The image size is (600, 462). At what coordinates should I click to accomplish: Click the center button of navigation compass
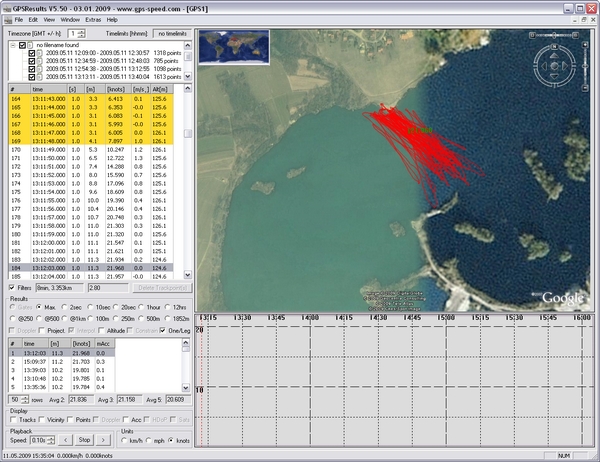coord(554,66)
